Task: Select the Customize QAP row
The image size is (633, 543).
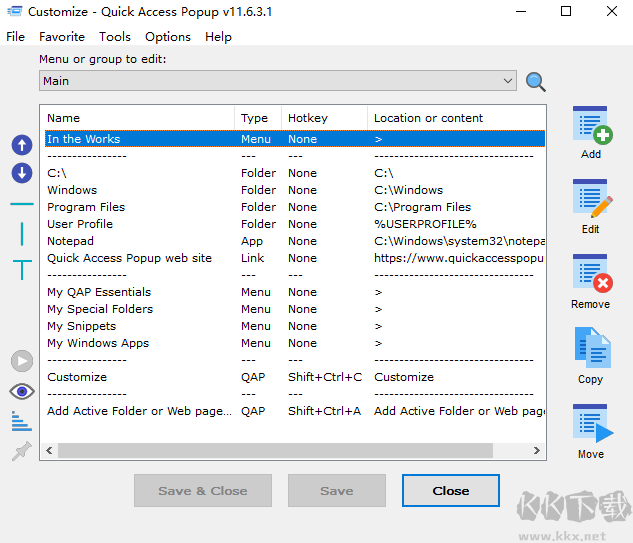Action: [295, 377]
